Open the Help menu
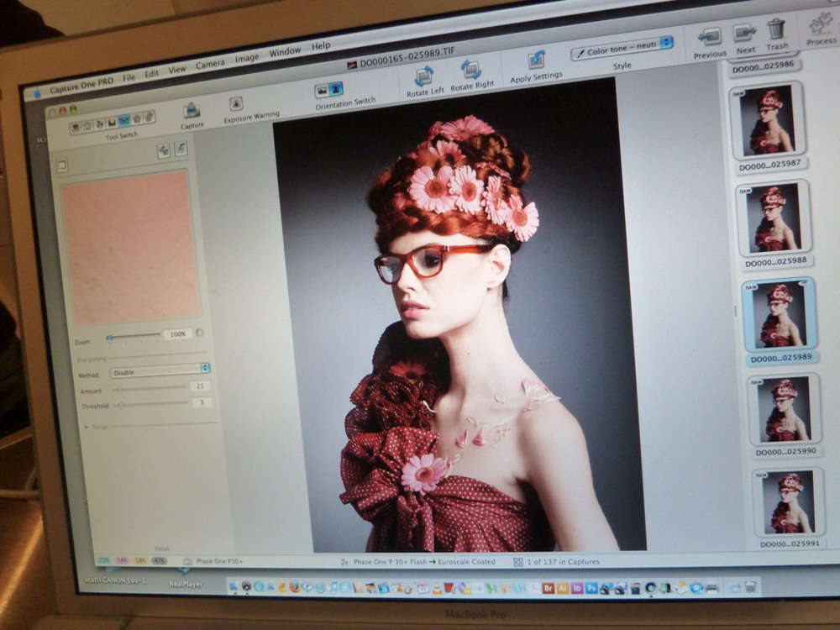 click(x=321, y=46)
